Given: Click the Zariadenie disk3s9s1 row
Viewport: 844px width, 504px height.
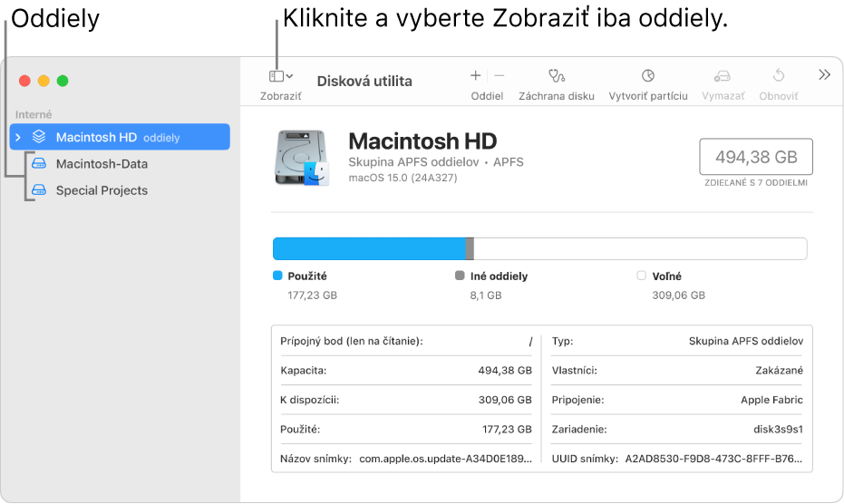Looking at the screenshot, I should click(x=677, y=429).
